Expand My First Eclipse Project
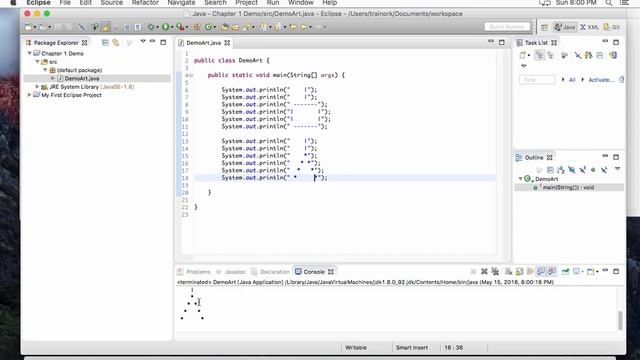The height and width of the screenshot is (360, 640). pyautogui.click(x=29, y=95)
